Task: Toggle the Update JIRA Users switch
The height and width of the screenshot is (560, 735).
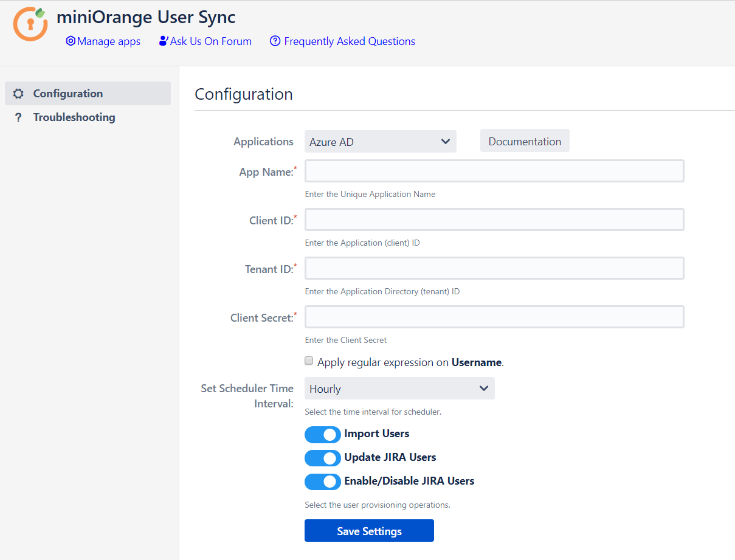Action: tap(323, 458)
